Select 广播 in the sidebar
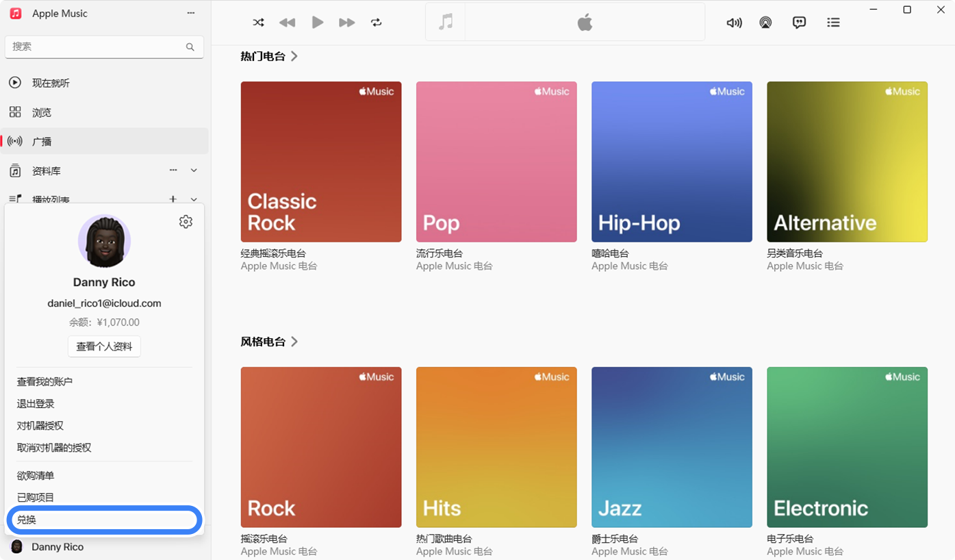 point(104,141)
